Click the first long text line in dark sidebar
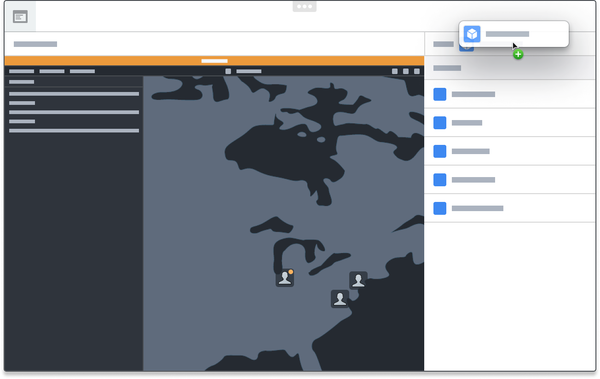Screen dimensions: 600x379 click(74, 94)
